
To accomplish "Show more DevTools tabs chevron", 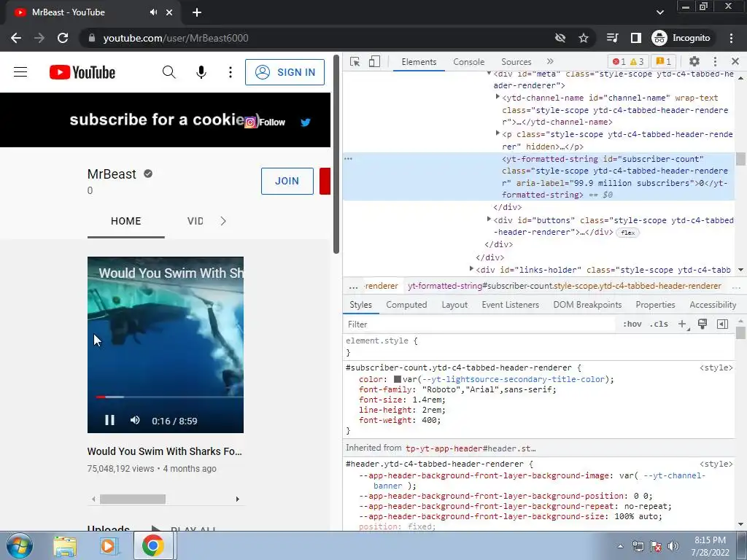I will (550, 61).
